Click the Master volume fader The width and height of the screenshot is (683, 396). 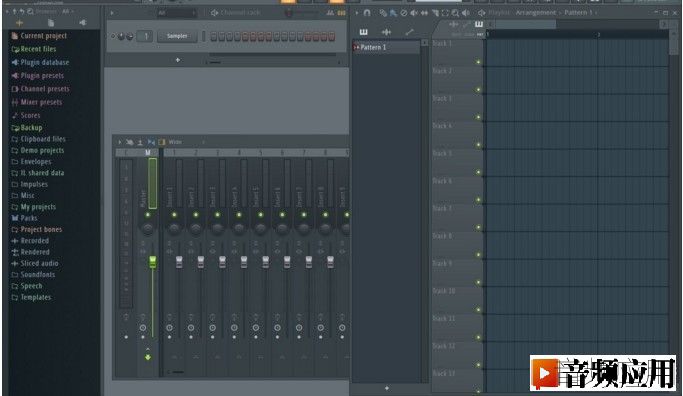(x=152, y=262)
